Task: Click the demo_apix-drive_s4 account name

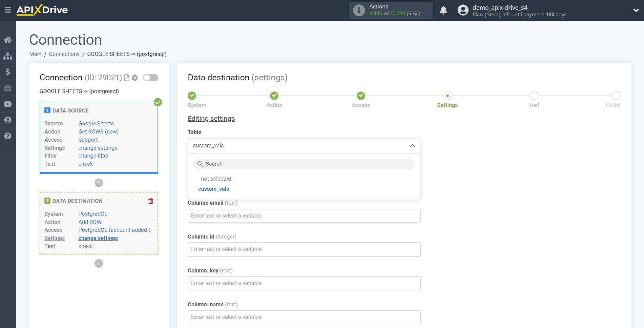Action: [x=500, y=7]
